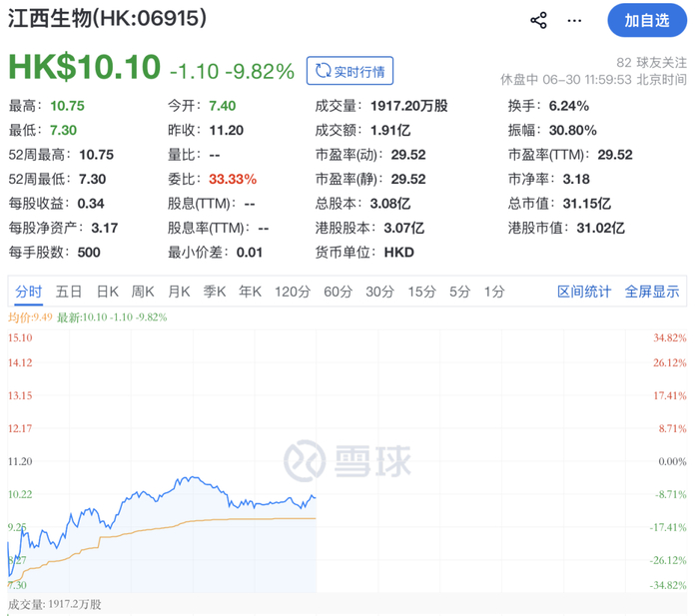Image resolution: width=699 pixels, height=616 pixels.
Task: Click the 15.10 price axis label
Action: coord(20,337)
